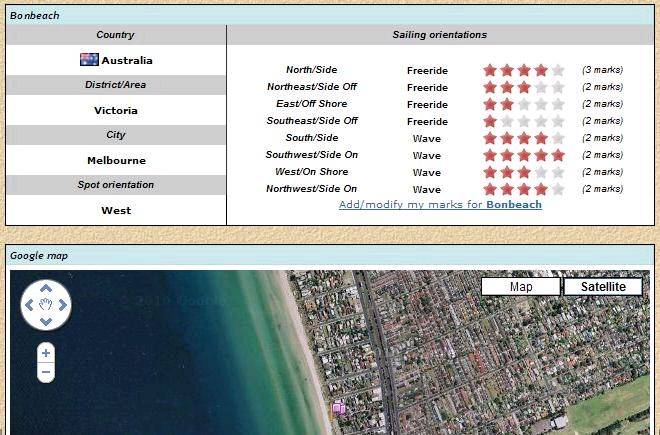
Task: Switch to Satellite view
Action: point(602,287)
